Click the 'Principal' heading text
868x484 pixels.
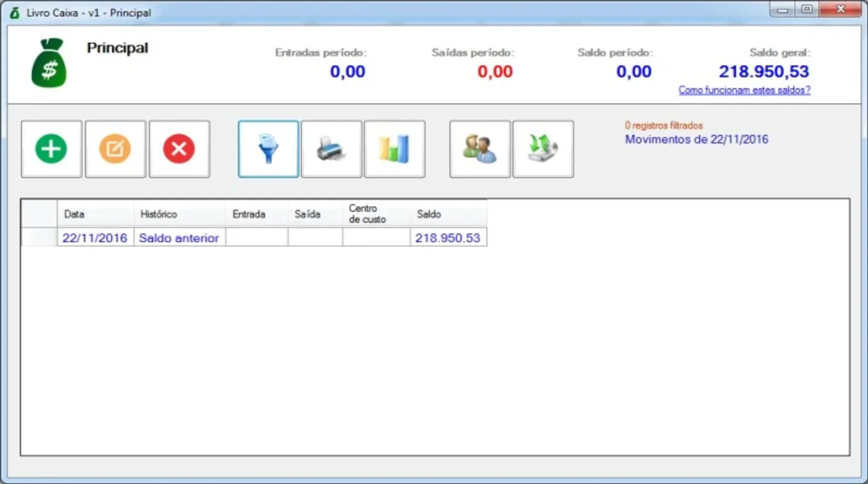(x=117, y=48)
